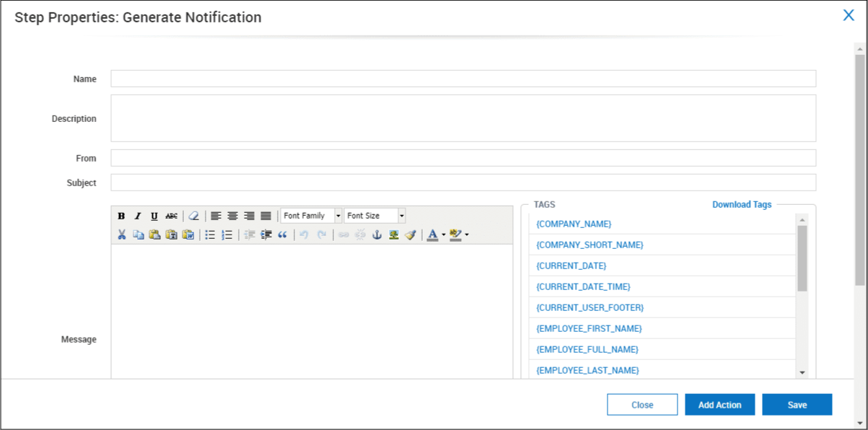Insert a bulleted list
Screen dimensions: 868x430
click(210, 234)
